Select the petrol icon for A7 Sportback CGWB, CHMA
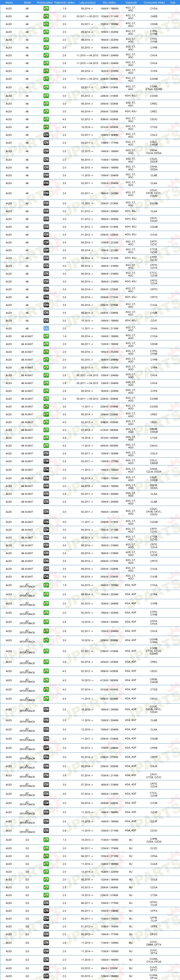Viewport: 180px width, 980px height. [46, 640]
